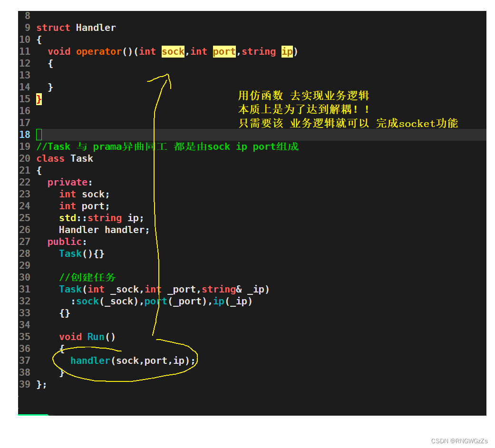
Task: Click the 'Task(){}' default constructor on line 28
Action: coord(82,254)
